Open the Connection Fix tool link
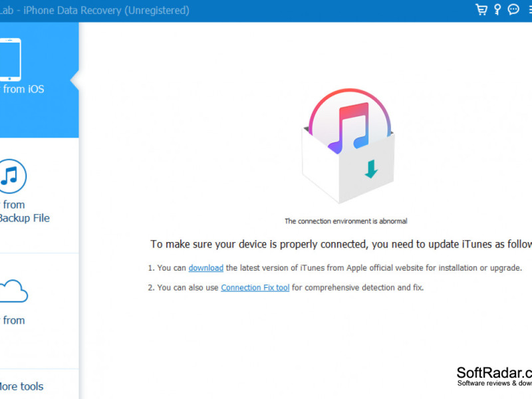532x399 pixels. [x=255, y=287]
